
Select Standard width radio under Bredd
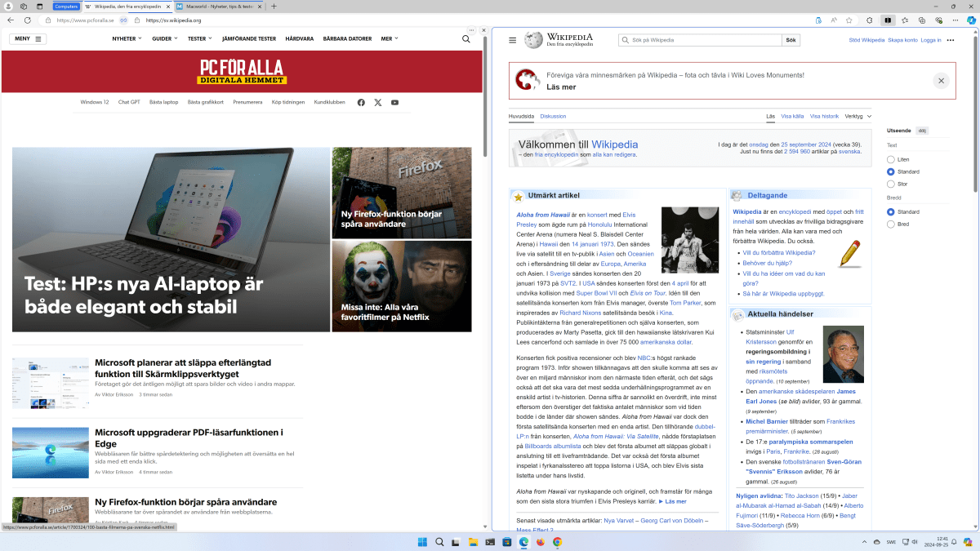[891, 211]
